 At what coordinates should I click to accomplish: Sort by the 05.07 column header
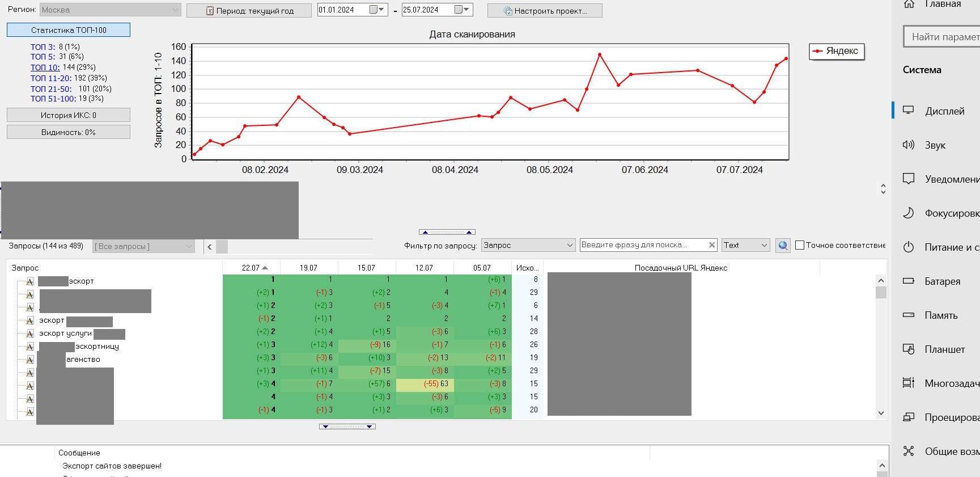[482, 268]
